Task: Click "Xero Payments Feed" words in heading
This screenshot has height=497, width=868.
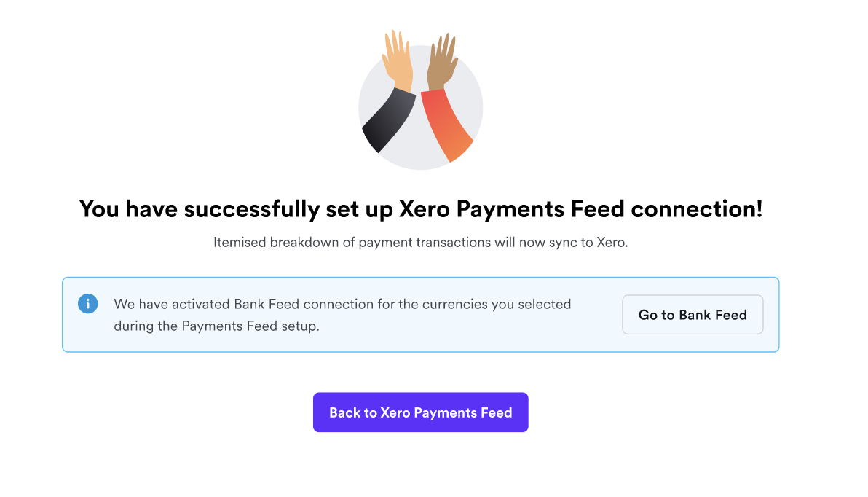Action: point(512,209)
